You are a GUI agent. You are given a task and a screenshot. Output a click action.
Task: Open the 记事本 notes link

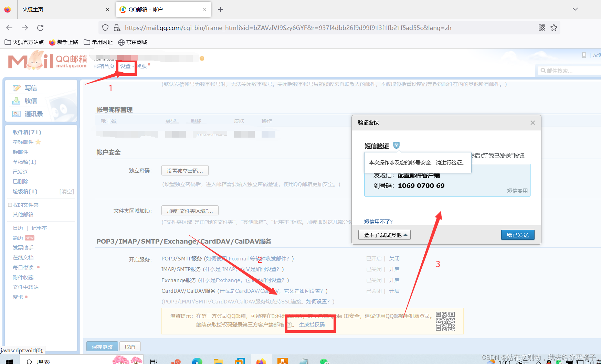[39, 228]
